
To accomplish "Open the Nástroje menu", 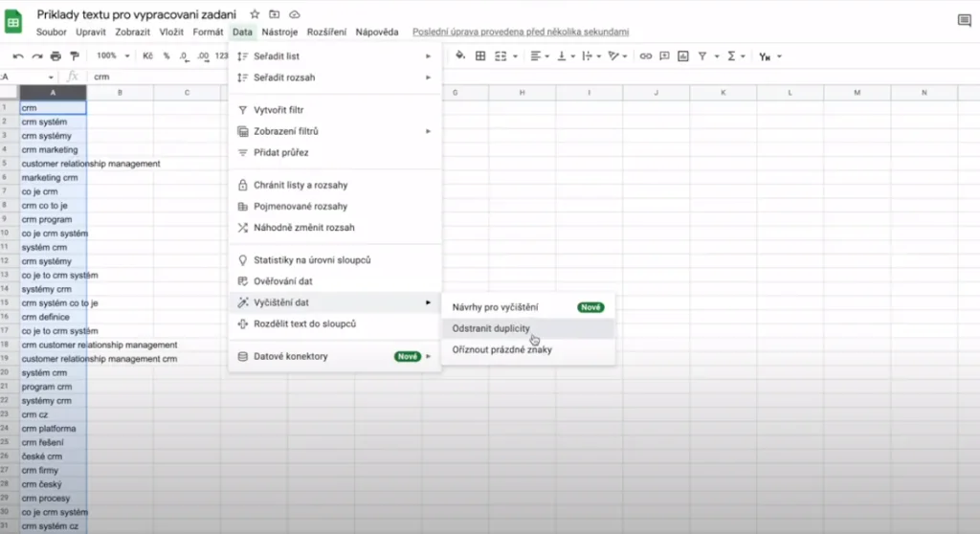I will pyautogui.click(x=279, y=32).
